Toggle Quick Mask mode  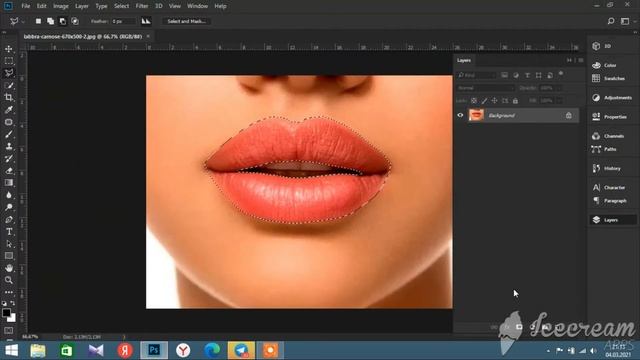click(9, 331)
